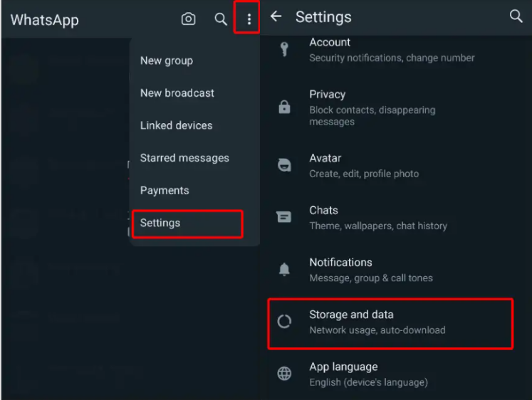This screenshot has width=532, height=400.
Task: Select Starred messages menu item
Action: pyautogui.click(x=184, y=158)
